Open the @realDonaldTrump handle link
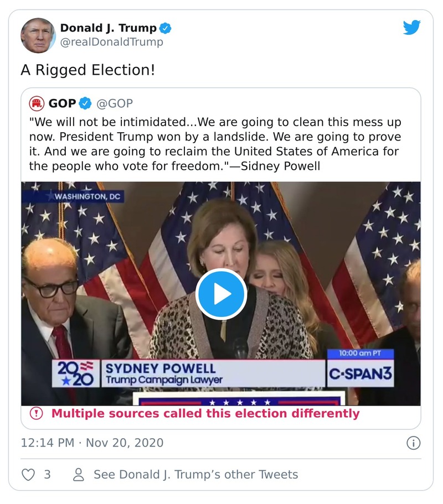The image size is (443, 504). coord(111,42)
